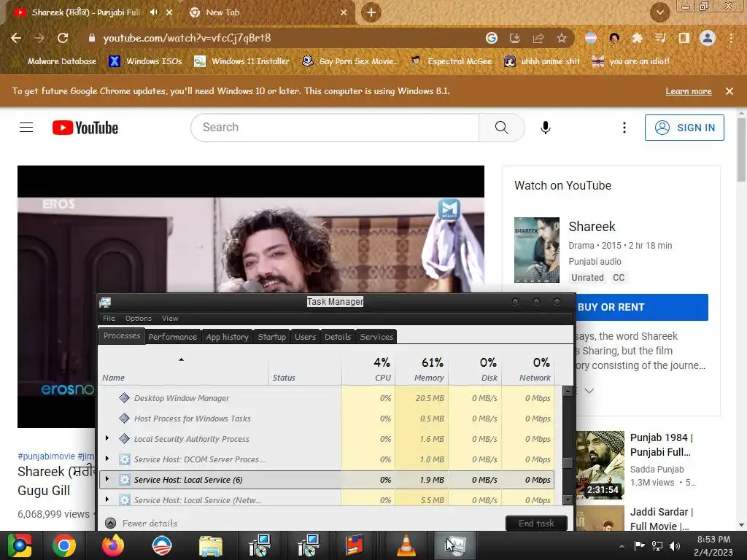747x560 pixels.
Task: Open the Windows ISOs bookmark
Action: click(x=145, y=61)
